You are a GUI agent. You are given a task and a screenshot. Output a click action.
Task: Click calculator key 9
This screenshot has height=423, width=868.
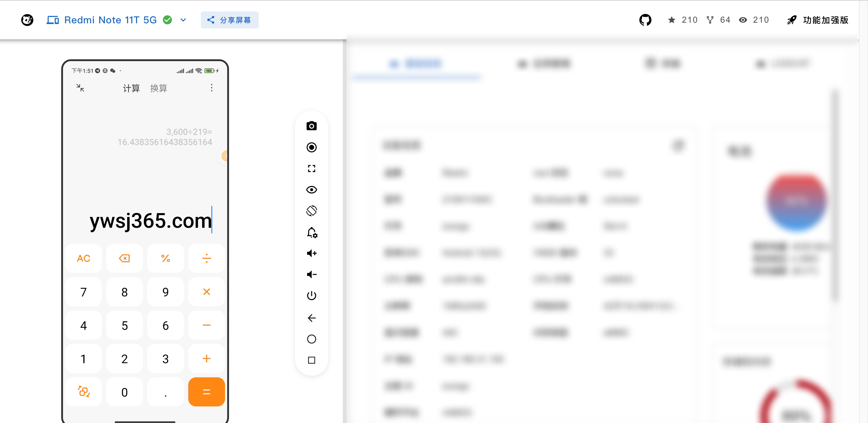coord(165,292)
